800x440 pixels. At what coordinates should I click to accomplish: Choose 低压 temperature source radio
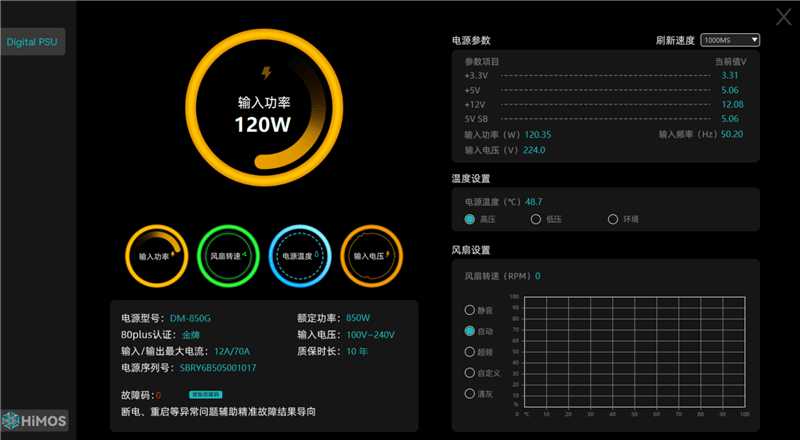click(536, 219)
